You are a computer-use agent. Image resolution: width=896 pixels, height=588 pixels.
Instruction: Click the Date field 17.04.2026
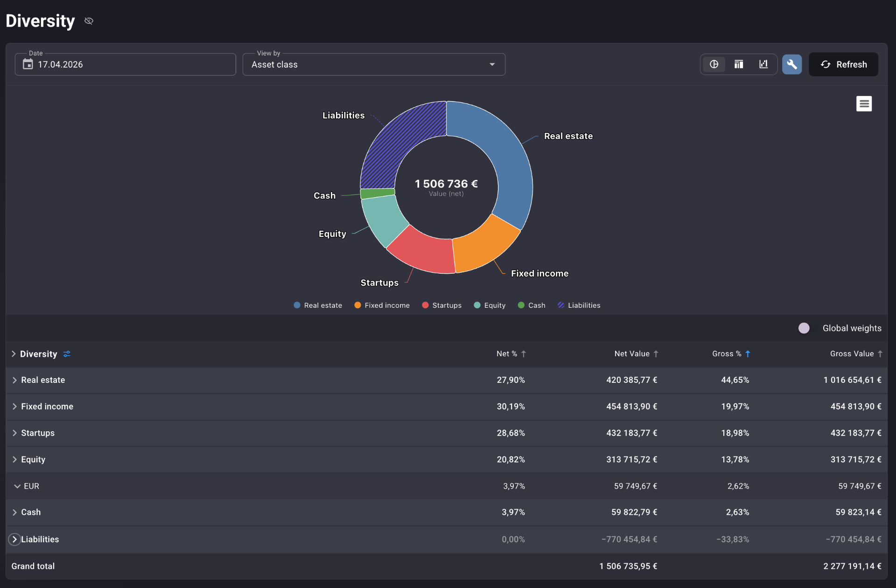tap(125, 64)
